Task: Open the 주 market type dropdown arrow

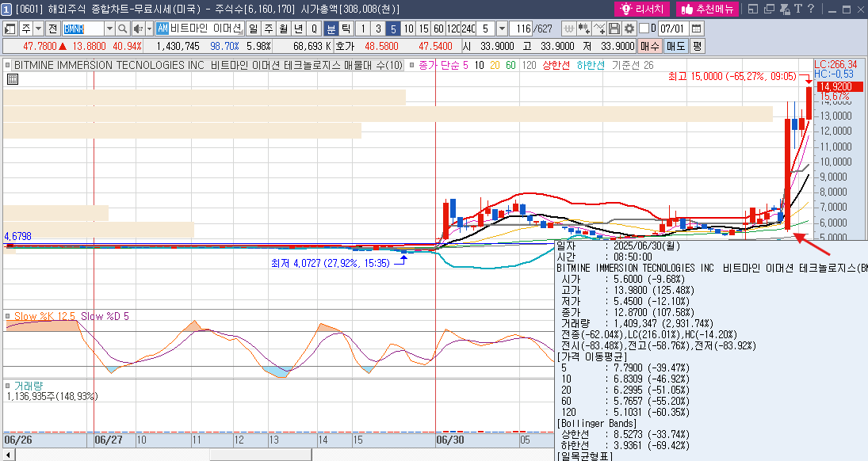Action: click(x=38, y=29)
